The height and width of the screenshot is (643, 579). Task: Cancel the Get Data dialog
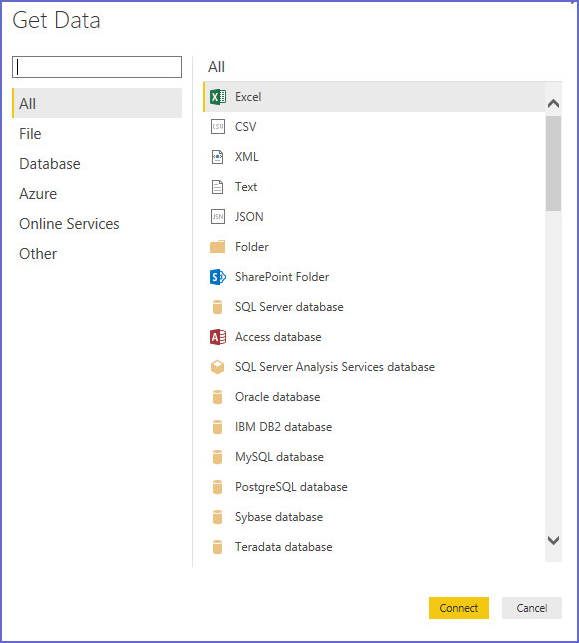click(x=532, y=608)
